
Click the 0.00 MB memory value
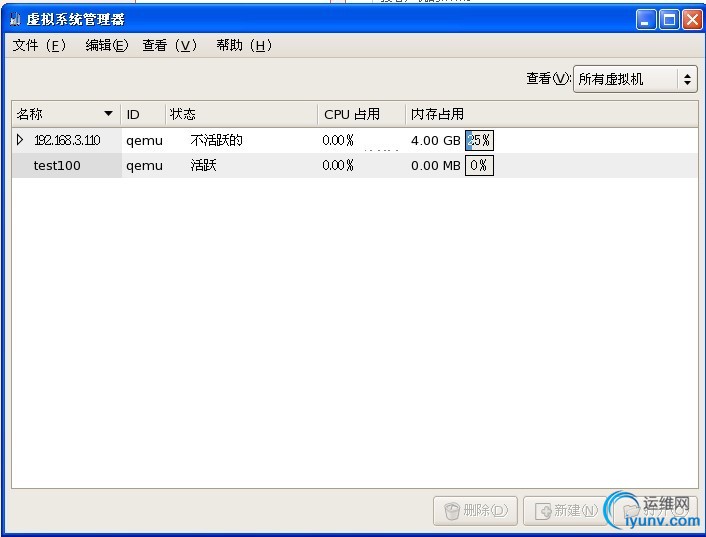tap(435, 166)
